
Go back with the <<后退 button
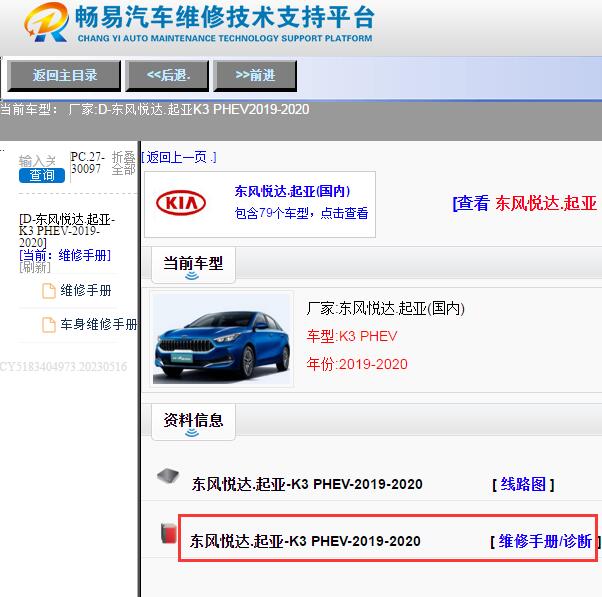[x=167, y=75]
